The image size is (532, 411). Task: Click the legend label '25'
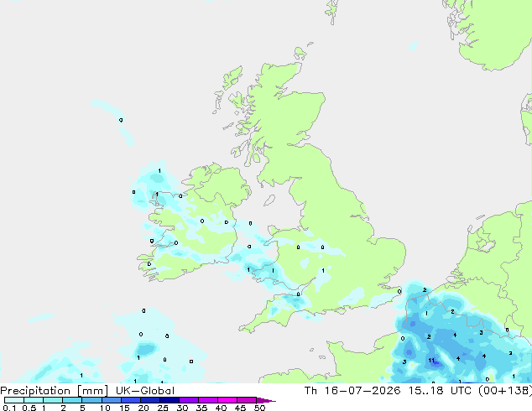pos(163,408)
